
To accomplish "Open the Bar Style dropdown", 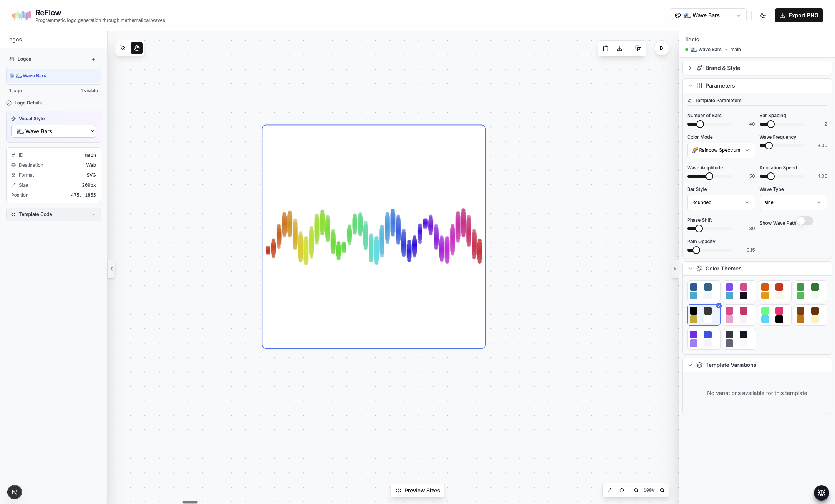I will pyautogui.click(x=721, y=202).
